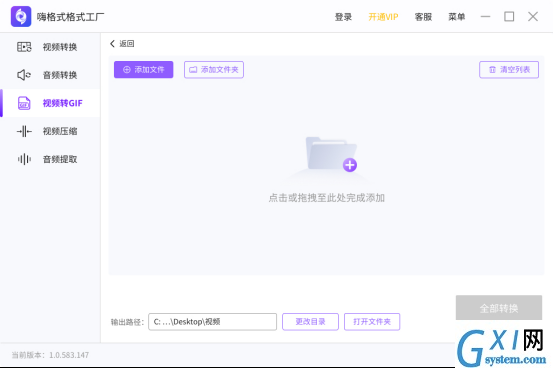The width and height of the screenshot is (553, 368).
Task: Click the audio extract waveform icon
Action: (x=24, y=159)
